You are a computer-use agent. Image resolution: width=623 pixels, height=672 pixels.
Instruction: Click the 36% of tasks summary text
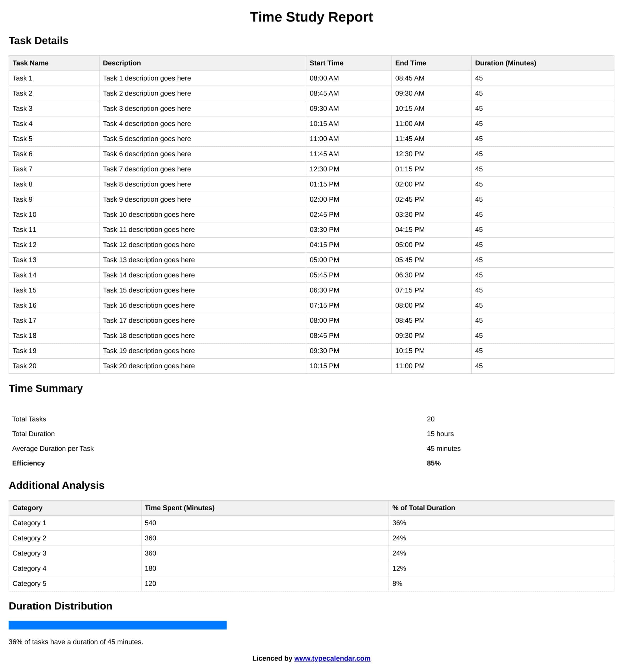click(x=76, y=642)
